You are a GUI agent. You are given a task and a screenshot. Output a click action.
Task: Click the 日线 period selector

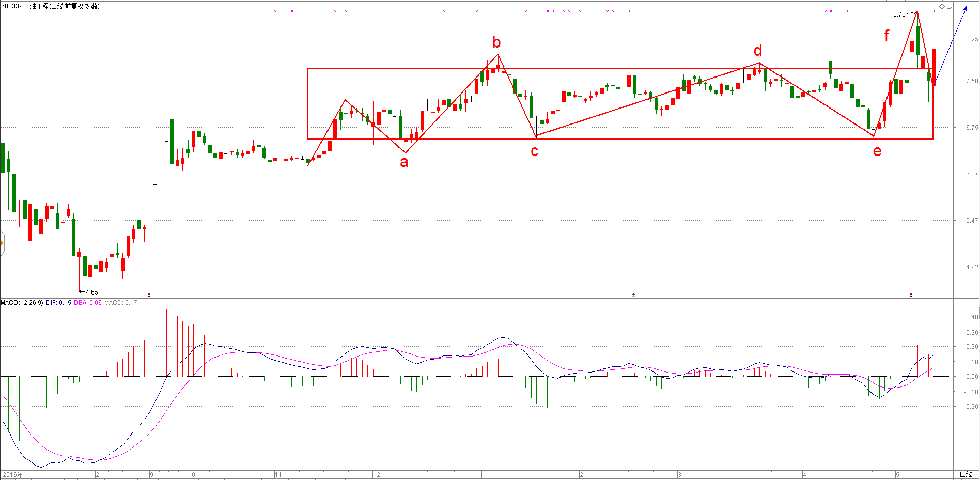tap(966, 474)
